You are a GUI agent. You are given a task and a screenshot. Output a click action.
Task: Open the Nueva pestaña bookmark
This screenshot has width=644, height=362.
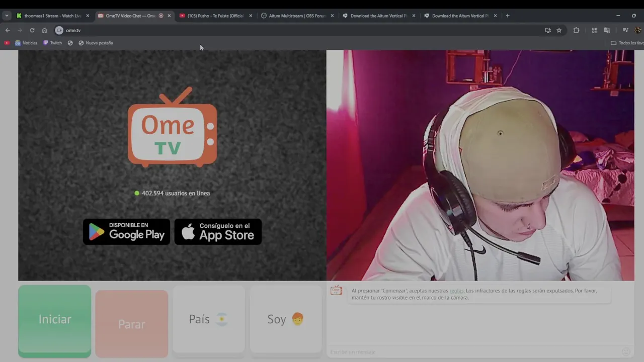click(x=96, y=43)
